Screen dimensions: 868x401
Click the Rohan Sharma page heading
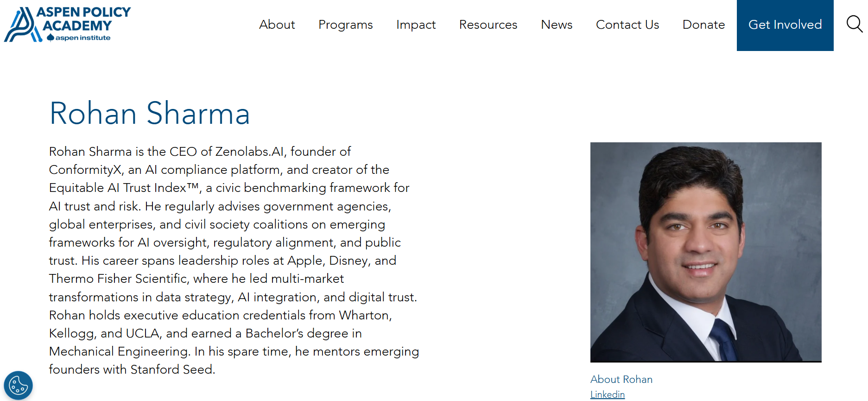pos(150,114)
